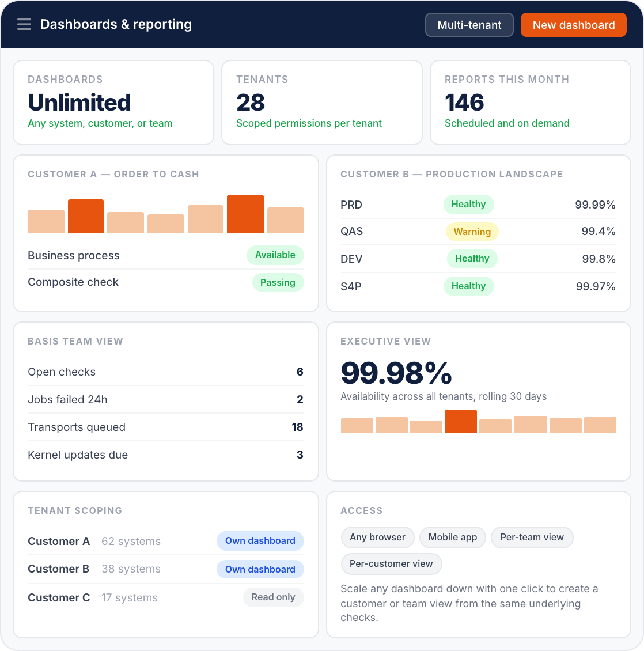
Task: Click the 99.99% availability value
Action: pos(595,205)
